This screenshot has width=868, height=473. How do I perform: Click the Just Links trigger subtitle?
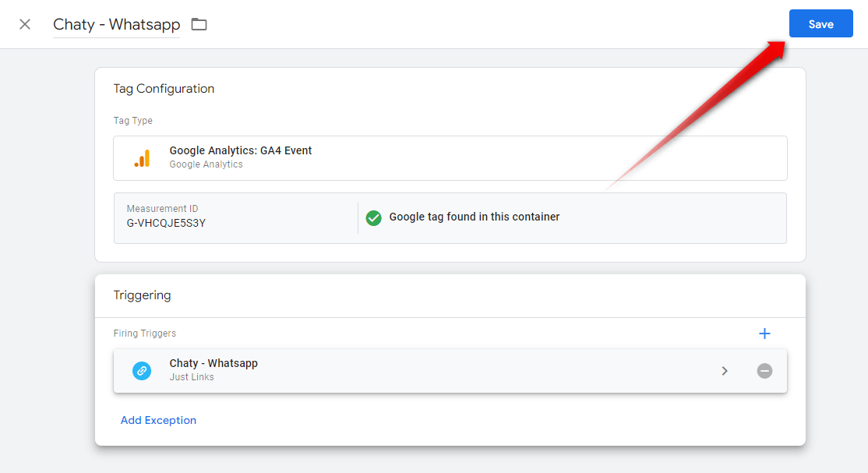coord(192,377)
